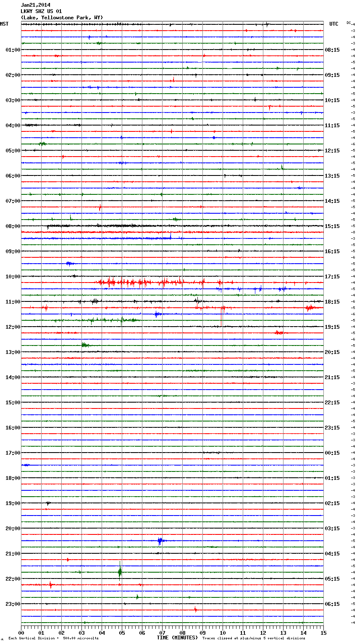The width and height of the screenshot is (357, 644).
Task: Select the 16:00 MST time label
Action: (13, 428)
